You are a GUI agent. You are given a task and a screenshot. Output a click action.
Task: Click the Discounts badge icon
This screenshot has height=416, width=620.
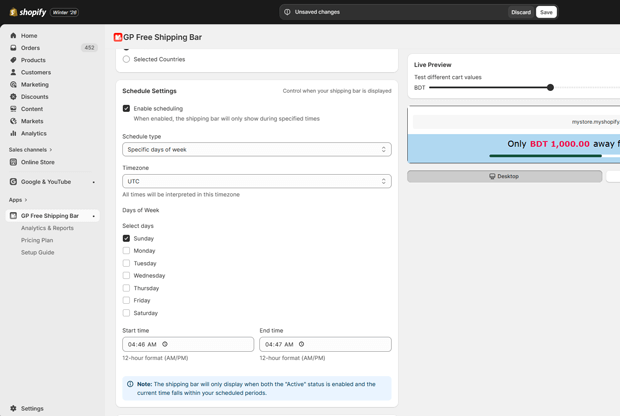pyautogui.click(x=13, y=97)
